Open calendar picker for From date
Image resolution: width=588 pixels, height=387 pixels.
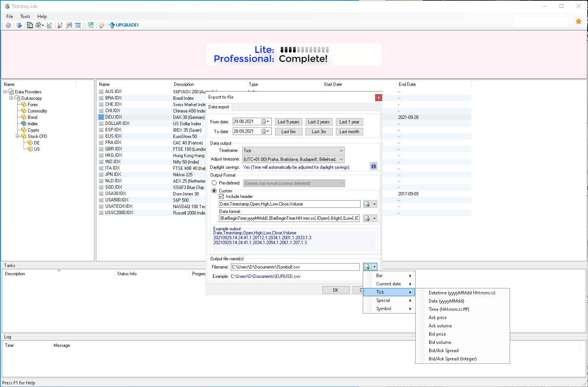coord(266,122)
